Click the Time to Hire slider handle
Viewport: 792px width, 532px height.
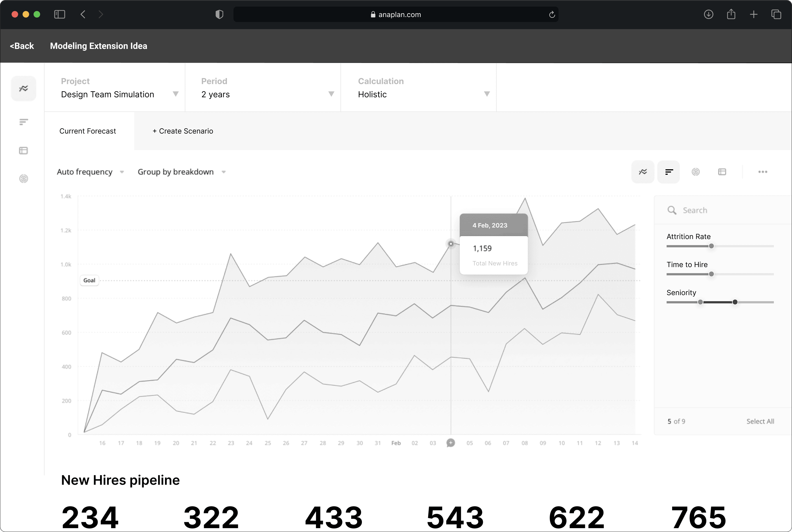point(711,274)
